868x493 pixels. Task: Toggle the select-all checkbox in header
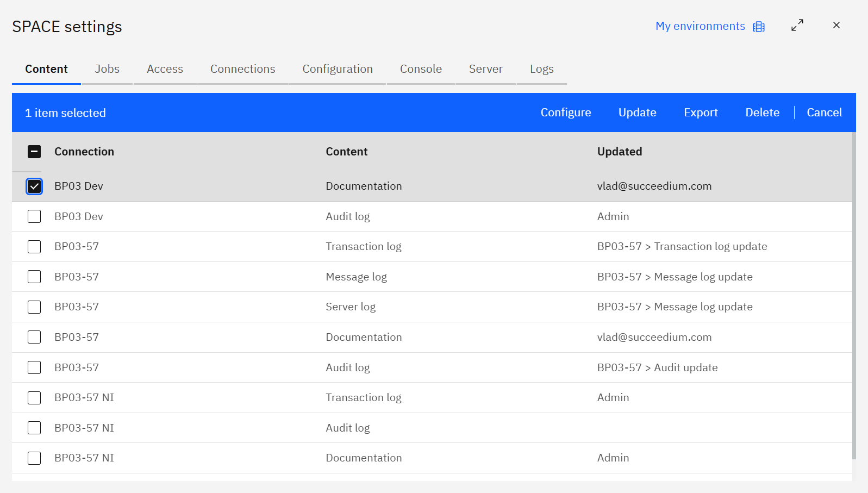pyautogui.click(x=34, y=152)
